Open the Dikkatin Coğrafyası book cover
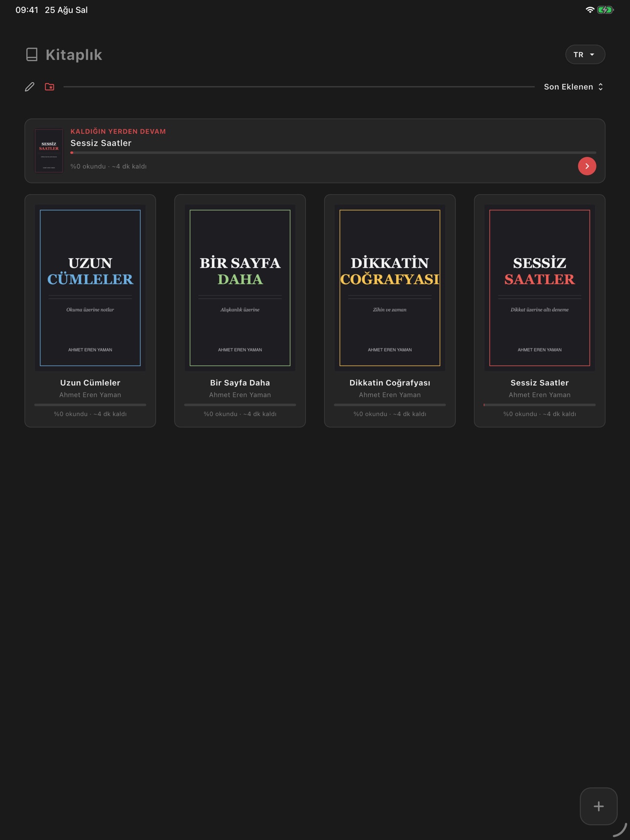630x840 pixels. (390, 288)
